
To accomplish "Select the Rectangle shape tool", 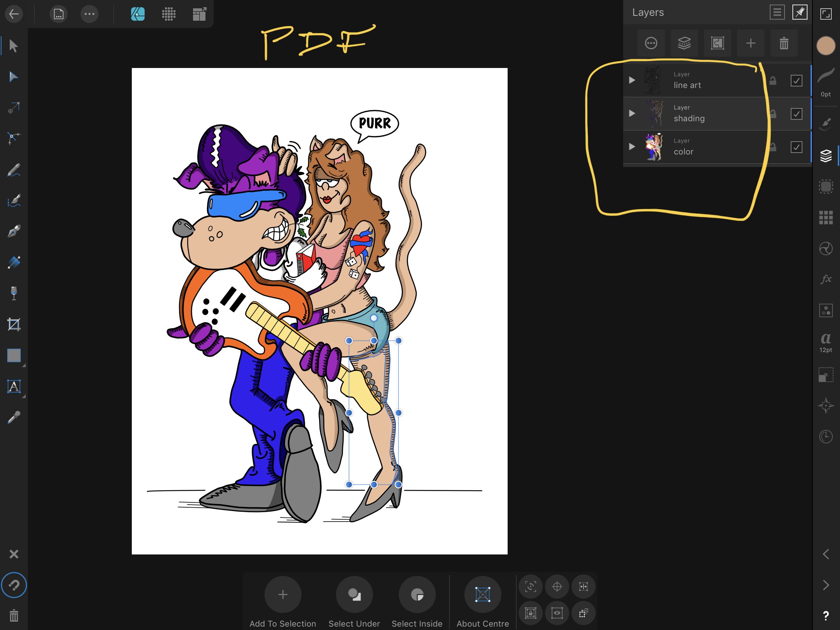I will 14,355.
